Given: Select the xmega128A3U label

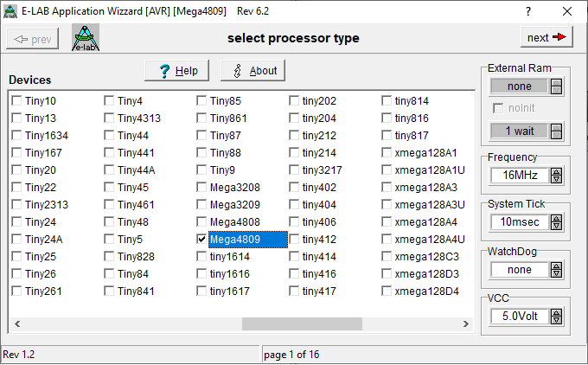Looking at the screenshot, I should coord(430,205).
